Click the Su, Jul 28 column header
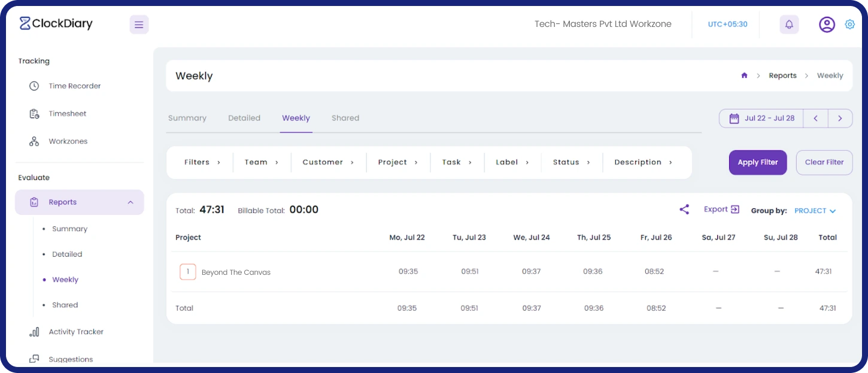The image size is (868, 373). 781,238
